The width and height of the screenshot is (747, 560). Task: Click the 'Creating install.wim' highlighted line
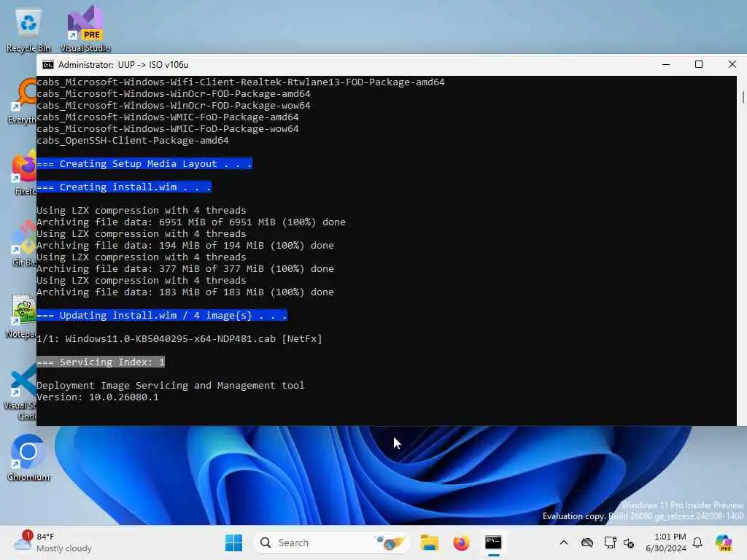[124, 187]
